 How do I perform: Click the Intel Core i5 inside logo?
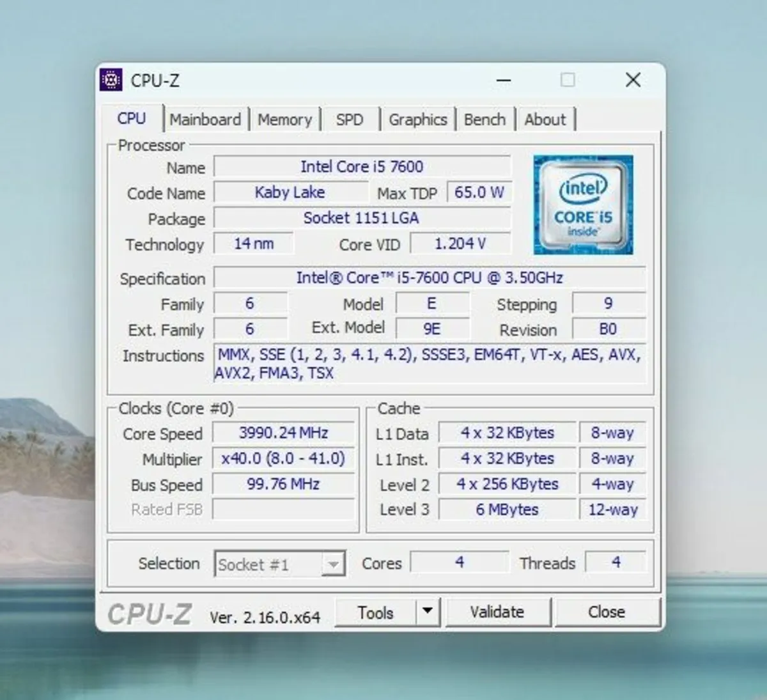(583, 205)
